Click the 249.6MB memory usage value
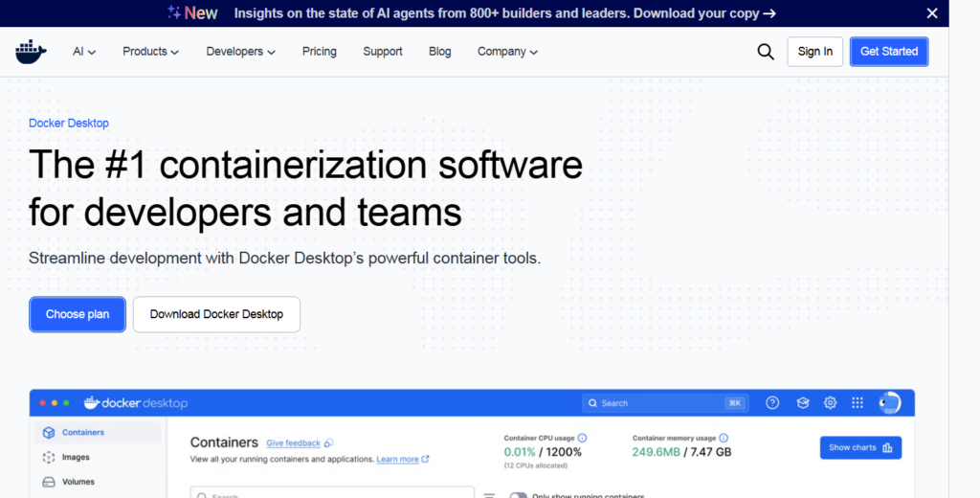The image size is (980, 498). pos(656,452)
